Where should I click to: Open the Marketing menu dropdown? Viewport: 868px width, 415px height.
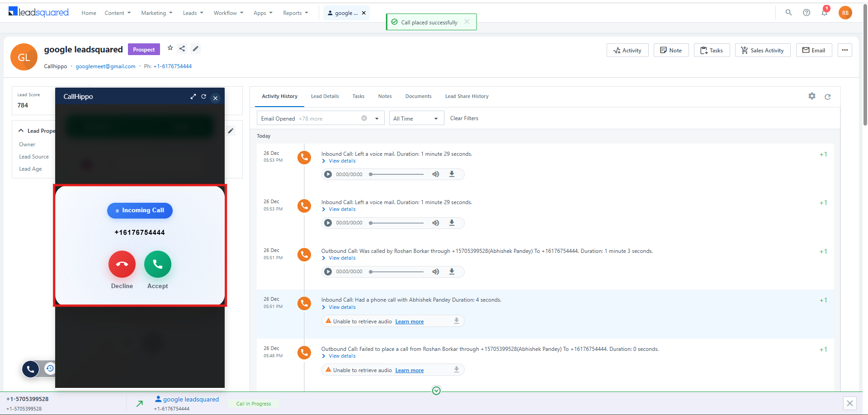click(x=157, y=13)
